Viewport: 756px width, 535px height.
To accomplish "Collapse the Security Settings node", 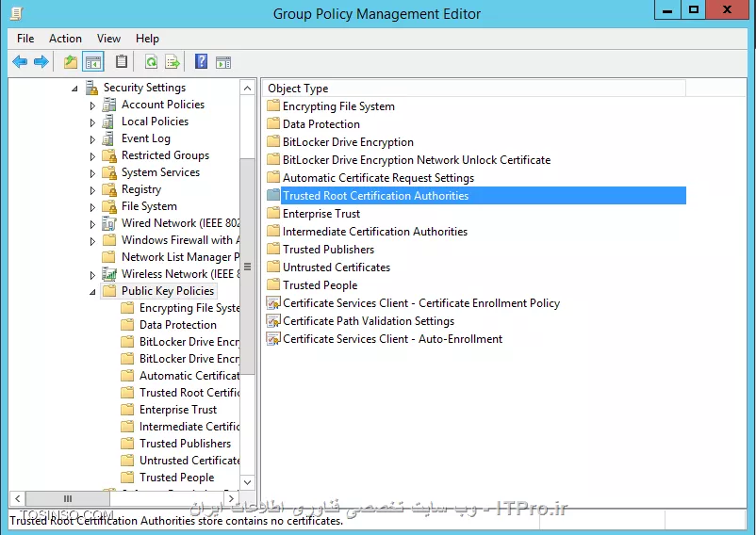I will coord(74,89).
